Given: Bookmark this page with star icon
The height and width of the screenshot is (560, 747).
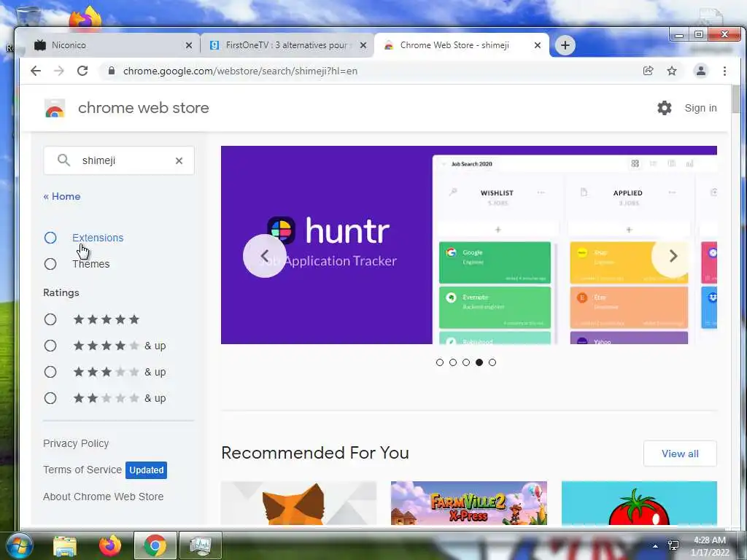Looking at the screenshot, I should [672, 71].
